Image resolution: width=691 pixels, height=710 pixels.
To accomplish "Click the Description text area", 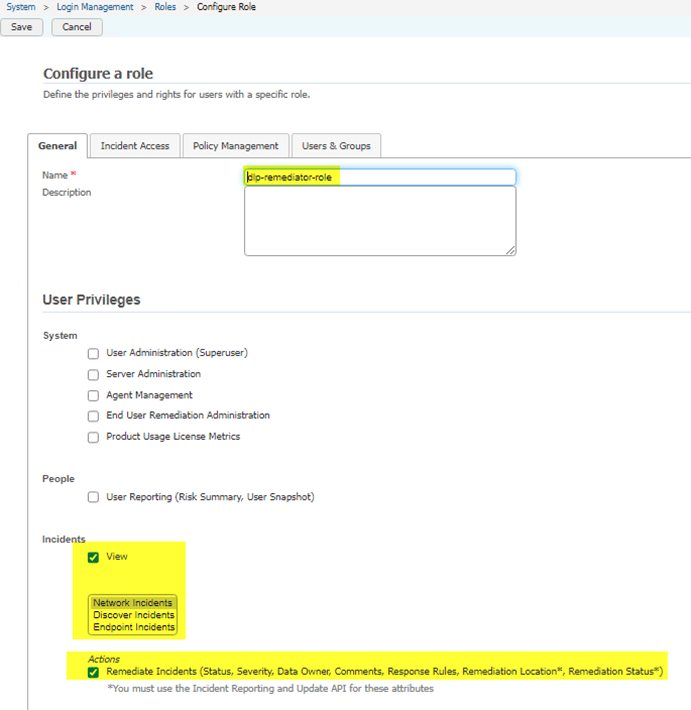I will (x=380, y=221).
